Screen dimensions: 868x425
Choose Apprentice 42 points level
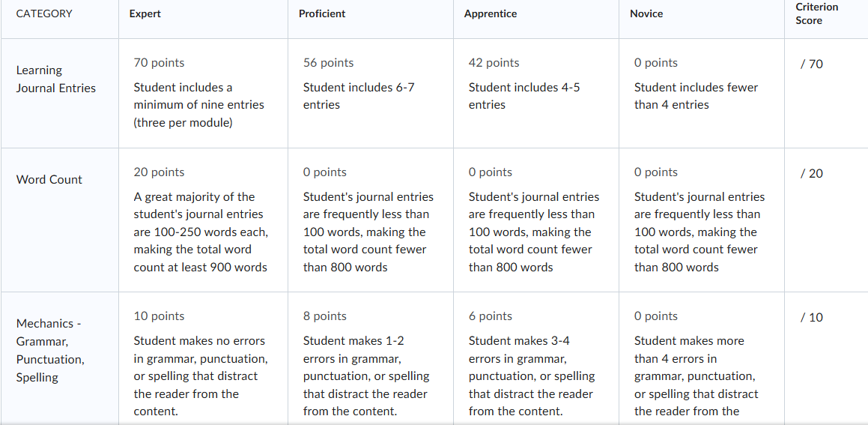536,93
